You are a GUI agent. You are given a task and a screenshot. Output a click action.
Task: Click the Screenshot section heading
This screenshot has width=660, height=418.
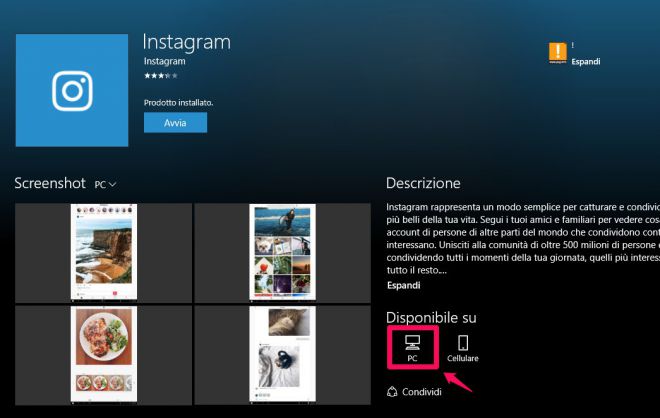point(50,184)
